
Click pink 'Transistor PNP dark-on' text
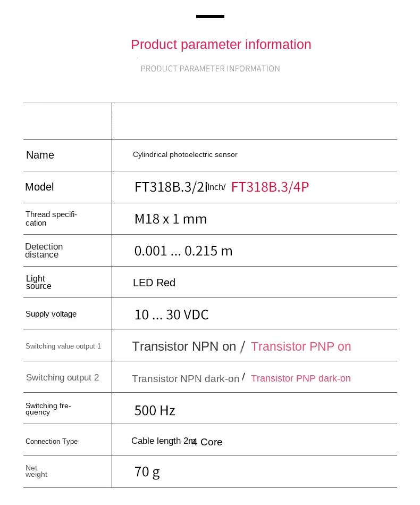(301, 378)
